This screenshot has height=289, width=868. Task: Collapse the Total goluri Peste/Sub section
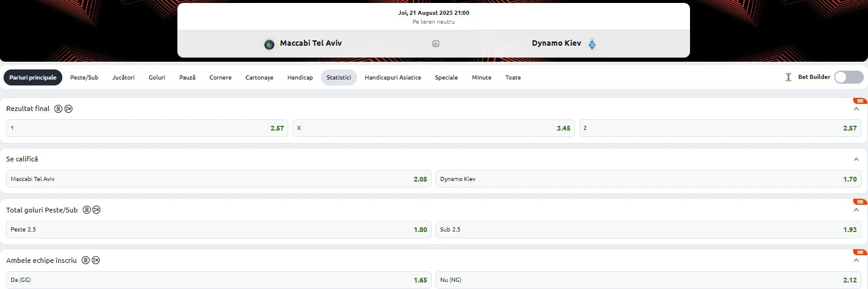(856, 209)
